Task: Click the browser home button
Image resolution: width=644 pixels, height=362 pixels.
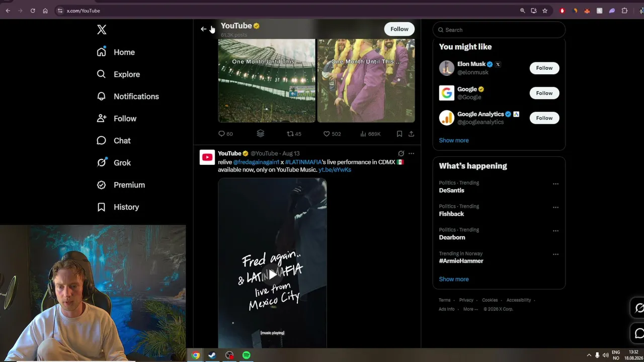Action: click(45, 11)
